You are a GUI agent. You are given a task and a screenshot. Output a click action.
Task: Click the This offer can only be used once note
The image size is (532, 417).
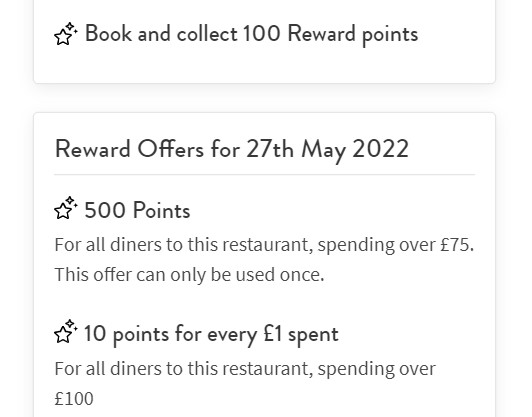(190, 274)
